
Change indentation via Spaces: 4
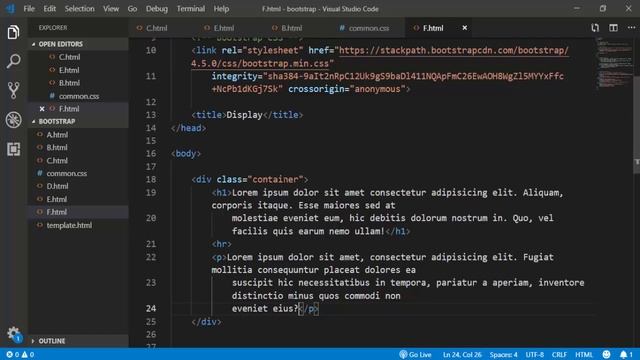pos(503,354)
